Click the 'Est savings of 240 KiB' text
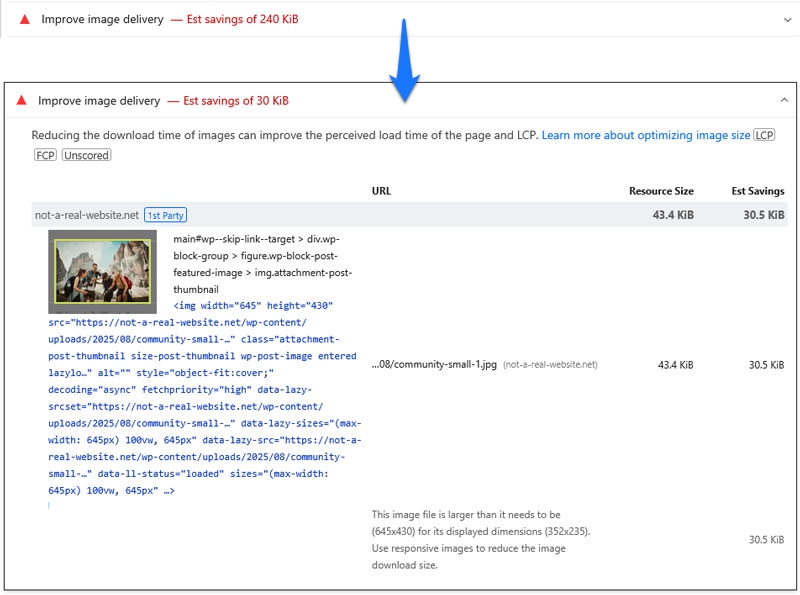The width and height of the screenshot is (800, 595). (242, 19)
